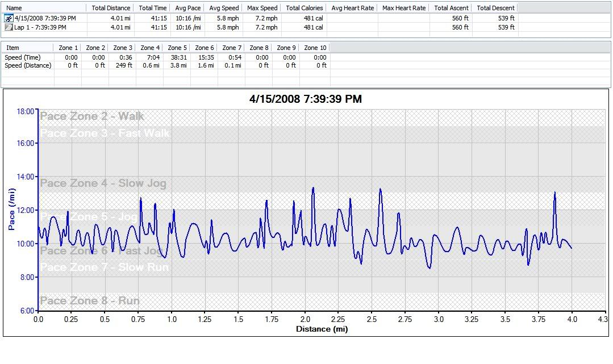This screenshot has height=364, width=613.
Task: Select the Speed (Time) row
Action: (x=23, y=57)
